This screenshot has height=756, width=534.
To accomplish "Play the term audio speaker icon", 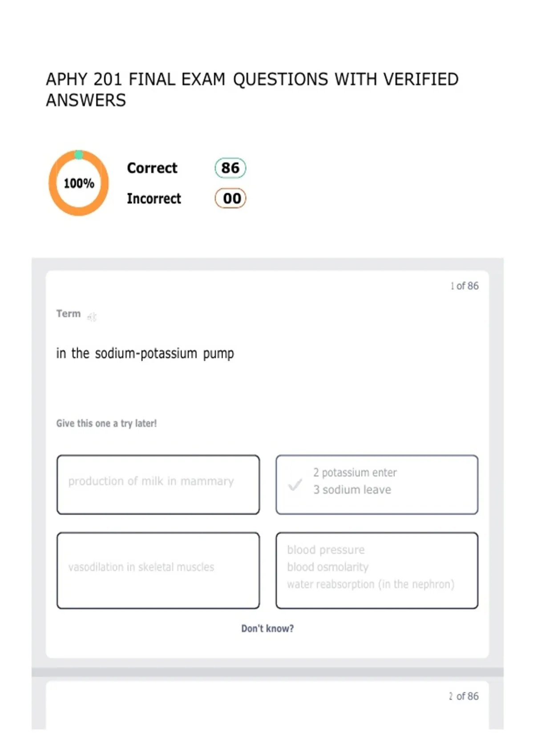I will pyautogui.click(x=92, y=317).
